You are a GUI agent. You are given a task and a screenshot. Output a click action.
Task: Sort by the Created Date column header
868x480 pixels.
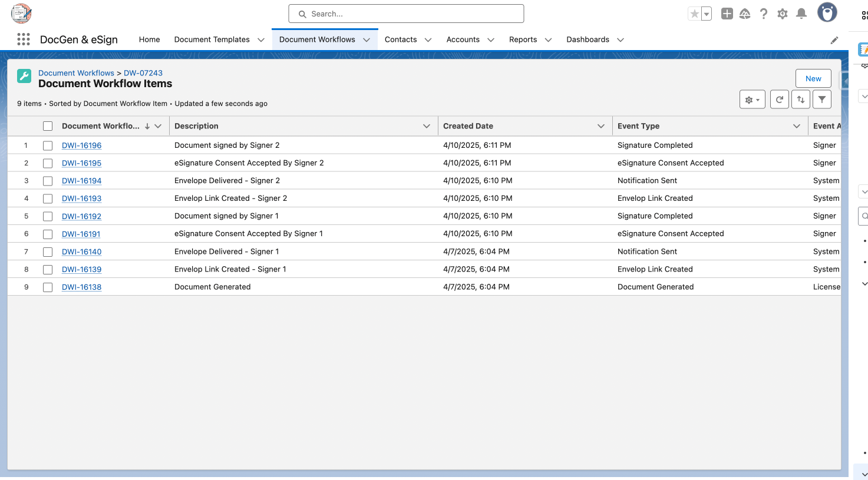[468, 126]
